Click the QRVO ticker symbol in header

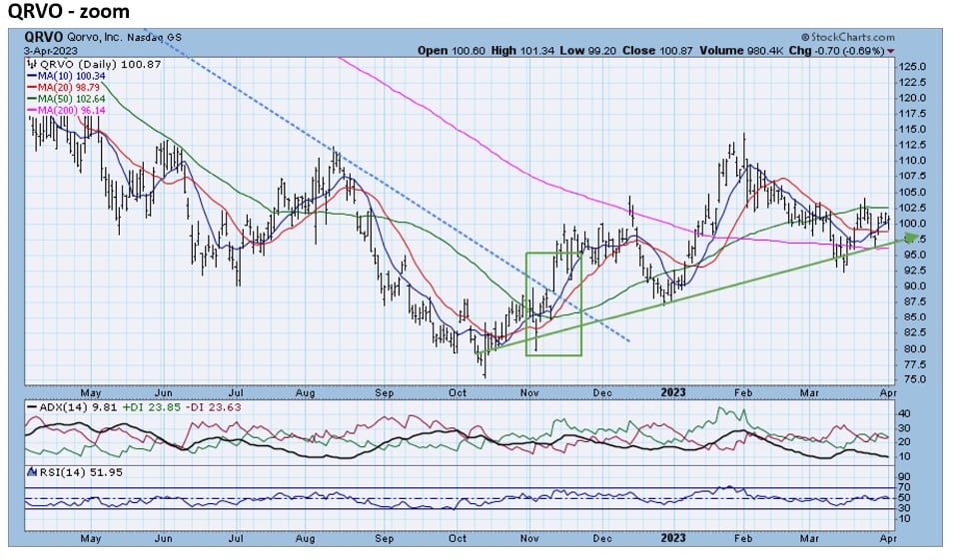click(40, 37)
